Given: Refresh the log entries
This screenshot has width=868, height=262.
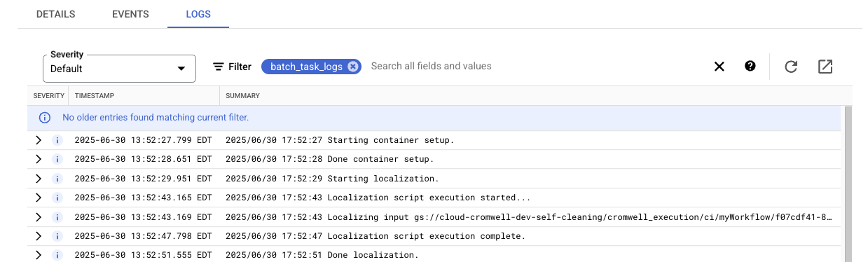Looking at the screenshot, I should [791, 67].
